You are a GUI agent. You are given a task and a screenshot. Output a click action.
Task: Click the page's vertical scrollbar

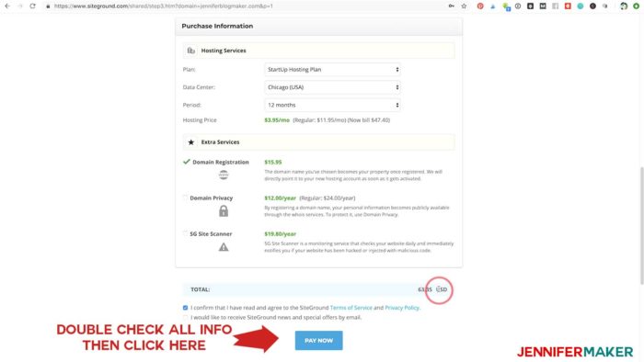[641, 225]
